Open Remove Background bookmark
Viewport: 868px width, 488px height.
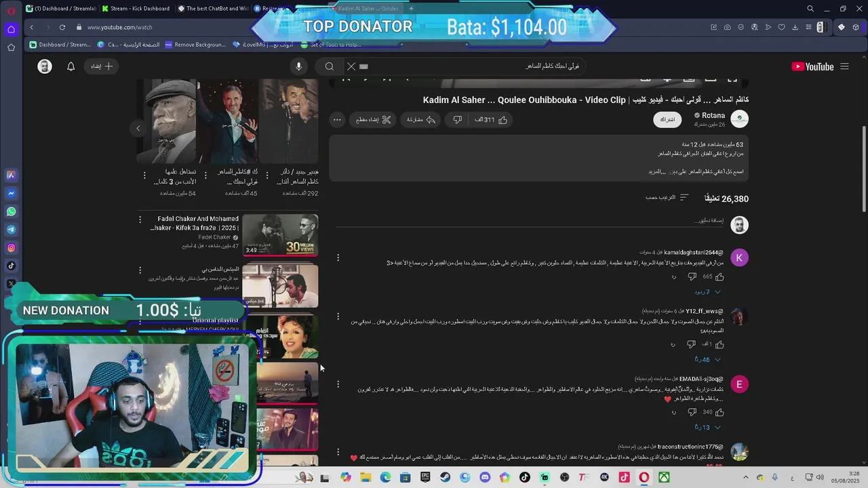click(x=195, y=45)
